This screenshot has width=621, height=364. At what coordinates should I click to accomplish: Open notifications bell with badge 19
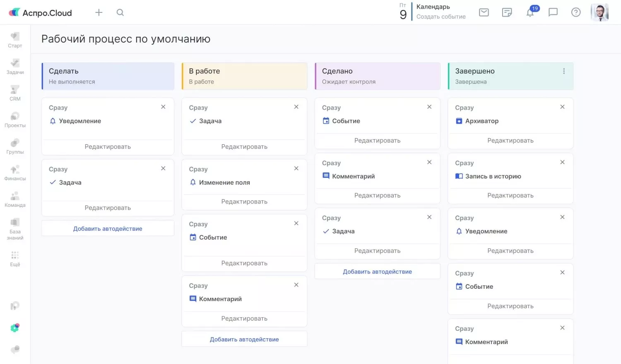coord(530,12)
